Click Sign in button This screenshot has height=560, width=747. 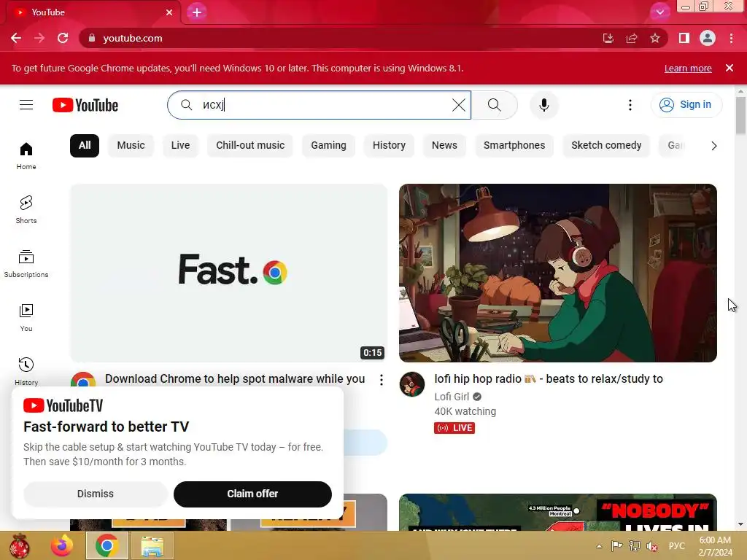[x=686, y=105]
